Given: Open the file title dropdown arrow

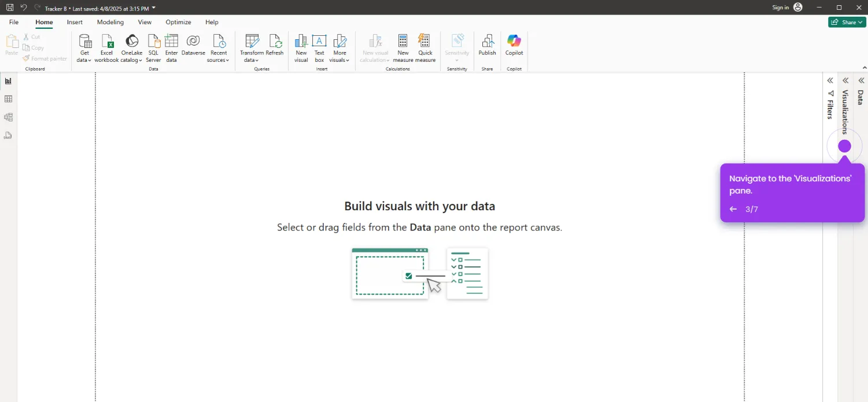Looking at the screenshot, I should pyautogui.click(x=154, y=8).
